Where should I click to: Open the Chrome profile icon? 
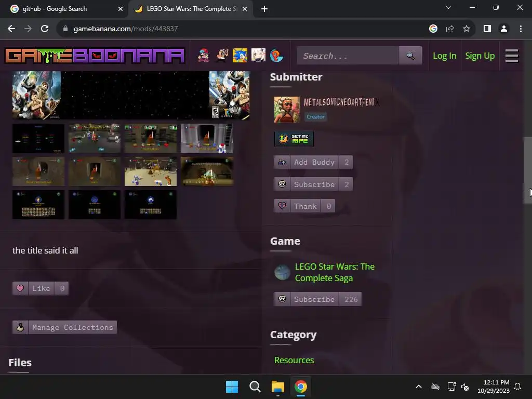pyautogui.click(x=504, y=29)
